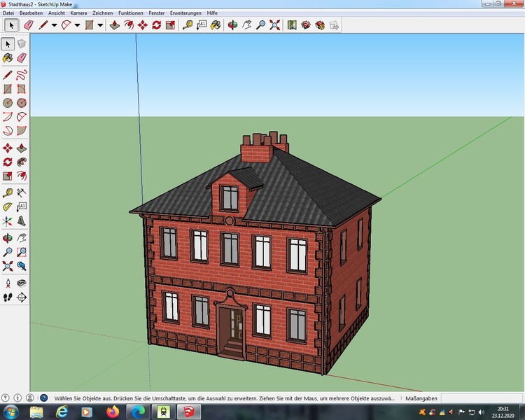Choose the Protractor tool in left panel

tap(8, 206)
